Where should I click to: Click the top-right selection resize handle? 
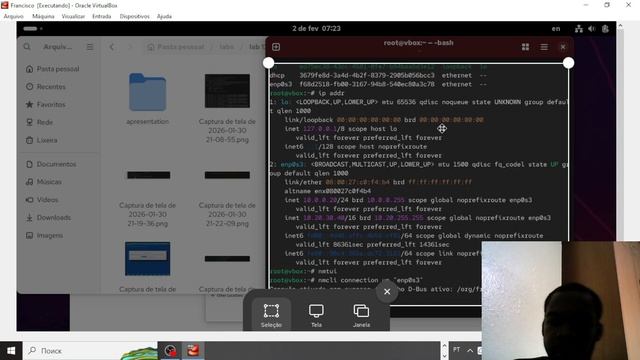tap(569, 63)
